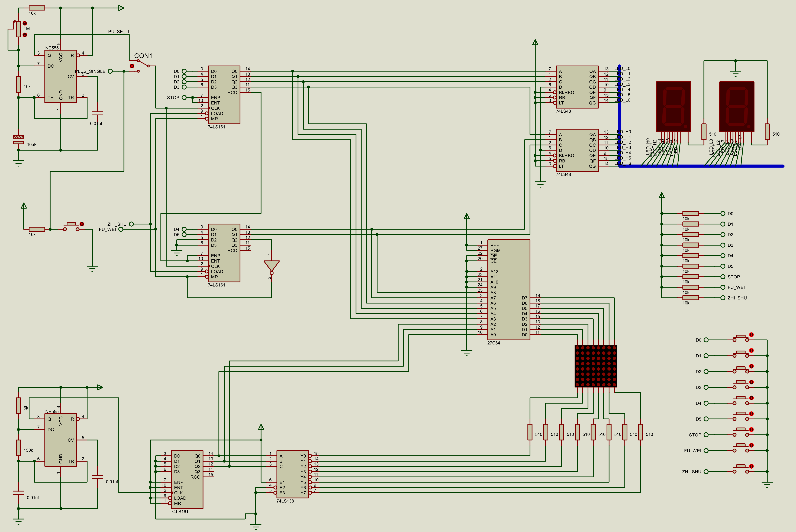Click the ZHI_SHU terminal near middle 74LS161
Viewport: 796px width, 532px height.
(x=131, y=224)
